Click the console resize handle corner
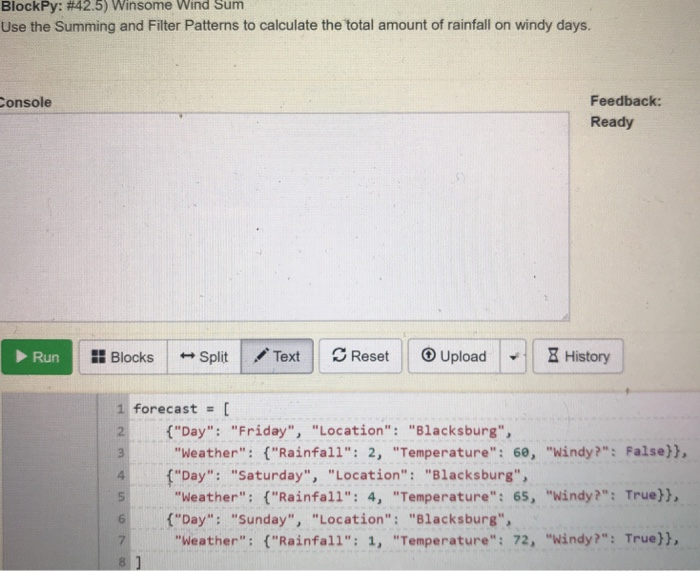 [565, 317]
